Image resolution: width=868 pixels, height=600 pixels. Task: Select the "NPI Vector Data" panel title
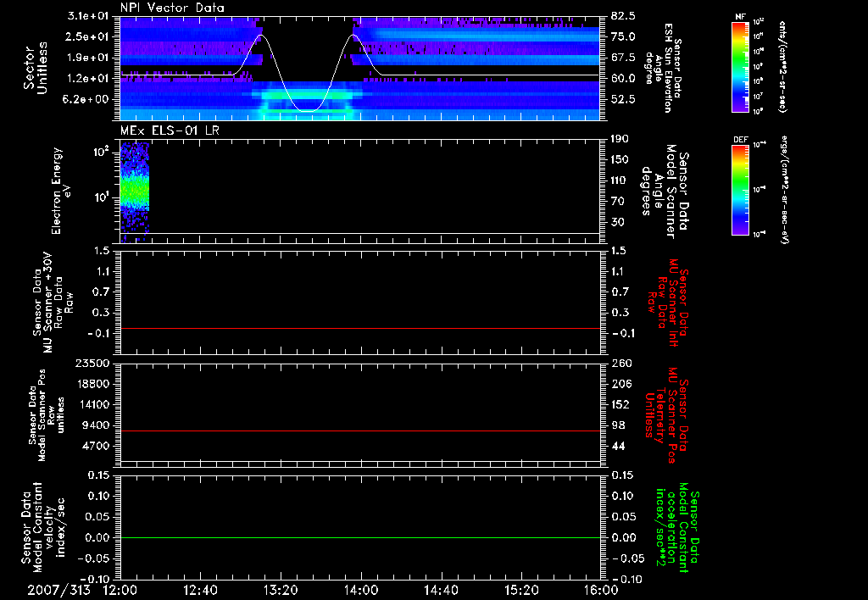(x=172, y=8)
